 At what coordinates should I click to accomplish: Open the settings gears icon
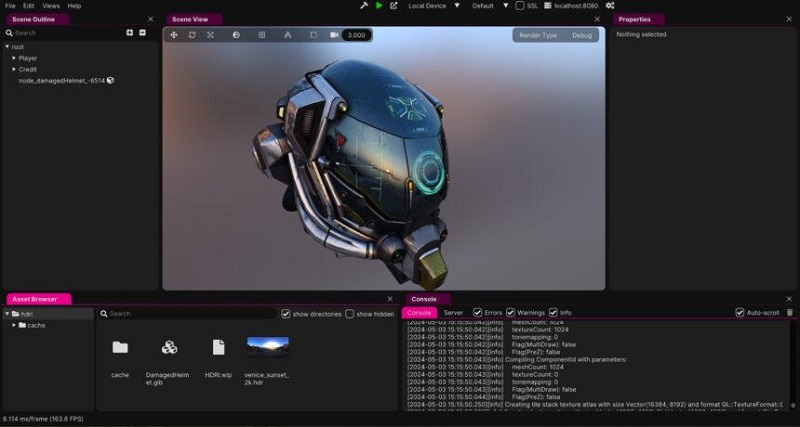pos(609,6)
